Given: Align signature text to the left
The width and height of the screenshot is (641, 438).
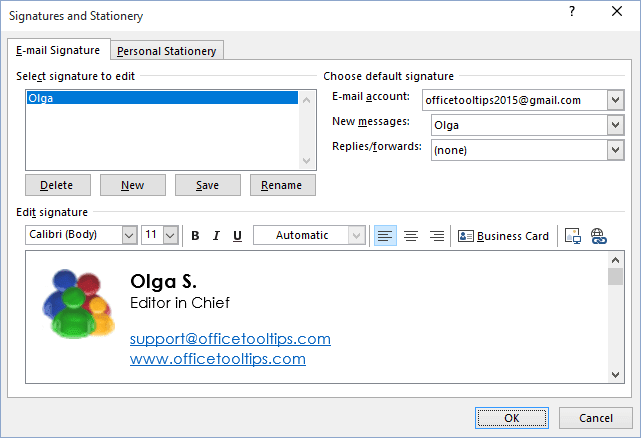Looking at the screenshot, I should click(385, 236).
